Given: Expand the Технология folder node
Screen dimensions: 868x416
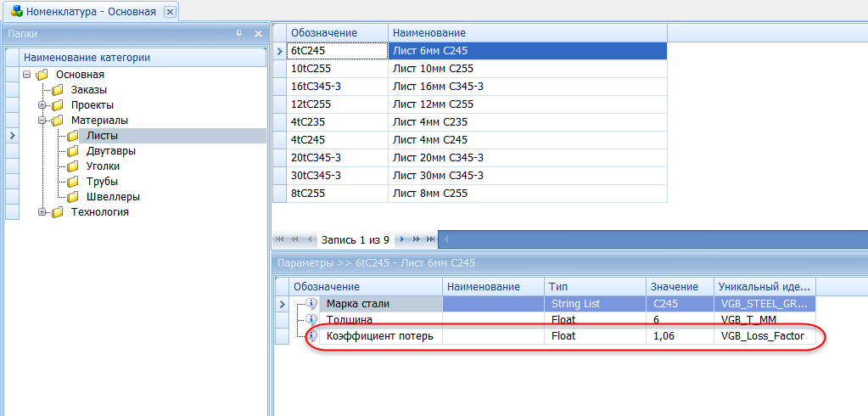Looking at the screenshot, I should click(42, 212).
